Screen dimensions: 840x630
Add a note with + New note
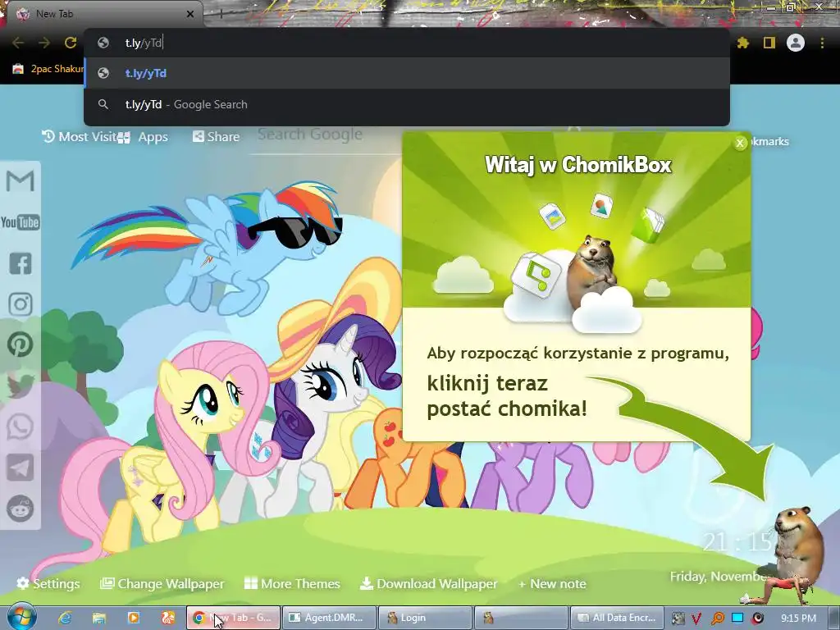click(552, 583)
